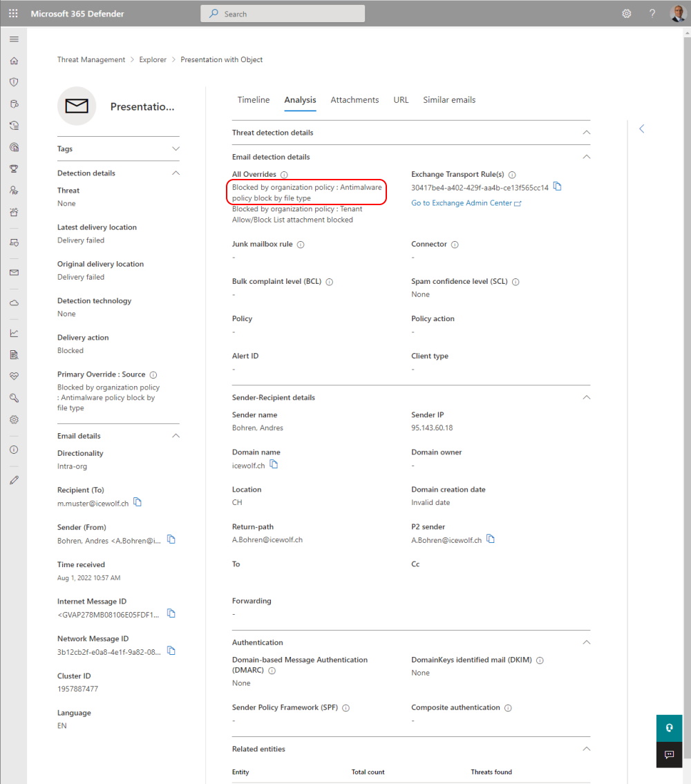Open the key Permissions sidebar icon

pyautogui.click(x=14, y=398)
